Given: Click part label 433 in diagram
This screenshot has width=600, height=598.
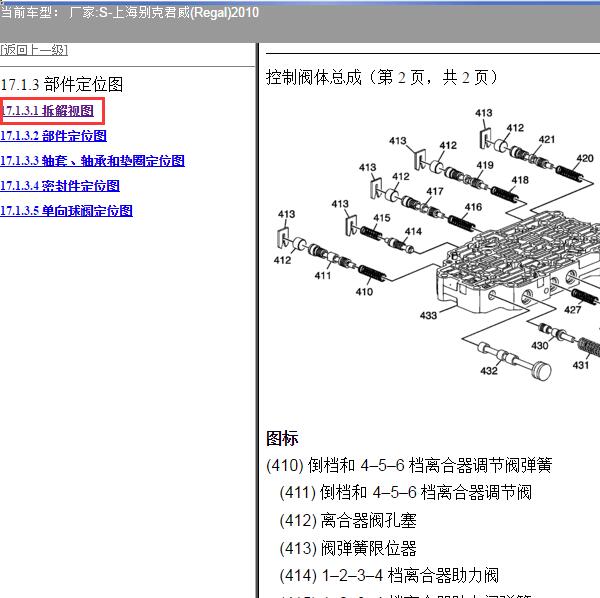Looking at the screenshot, I should [428, 315].
